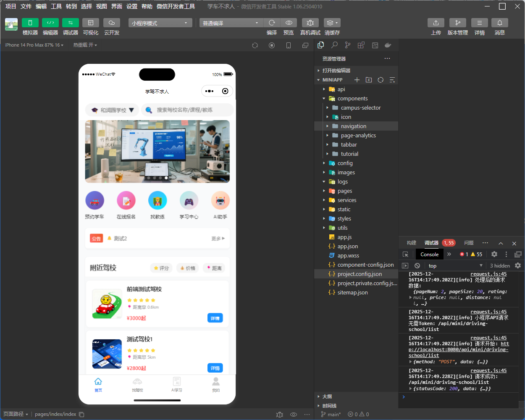
Task: Select the 真机调试 remote debug icon
Action: pyautogui.click(x=310, y=23)
